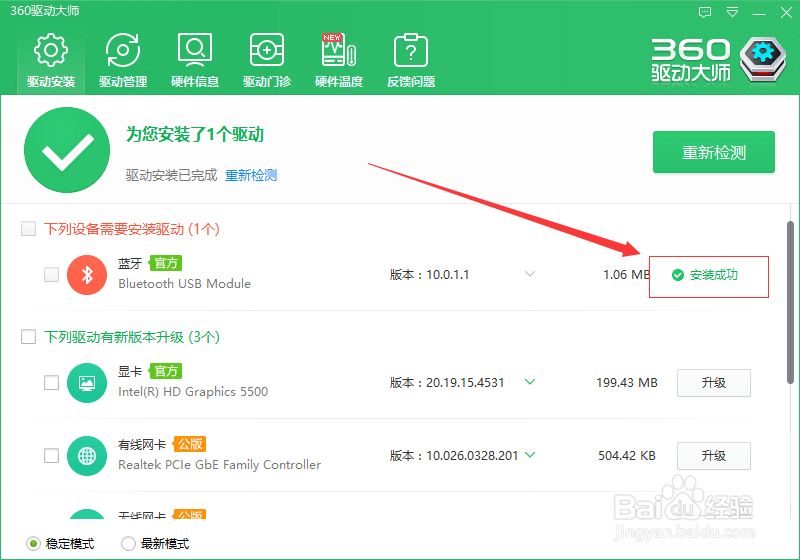This screenshot has width=800, height=560.
Task: Check the 蓝牙 Bluetooth USB Module checkbox
Action: point(52,274)
